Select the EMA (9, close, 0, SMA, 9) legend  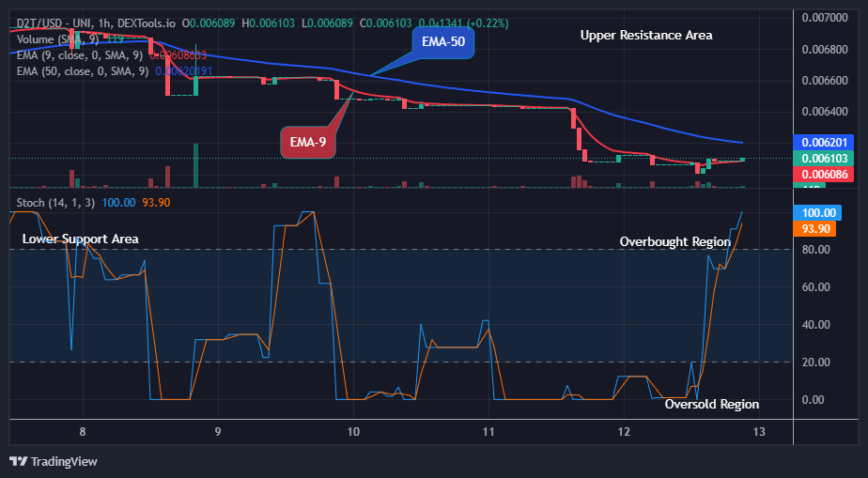[x=80, y=55]
